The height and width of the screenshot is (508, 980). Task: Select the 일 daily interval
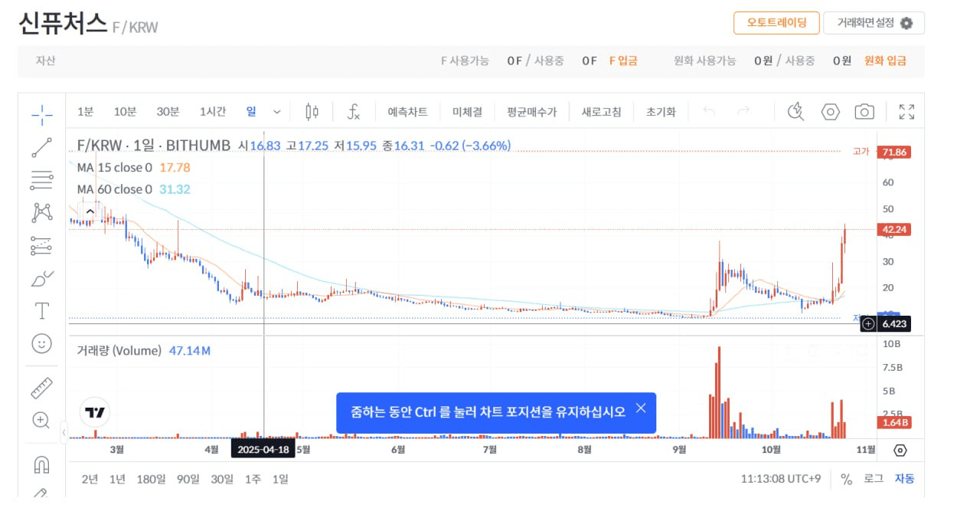coord(251,112)
